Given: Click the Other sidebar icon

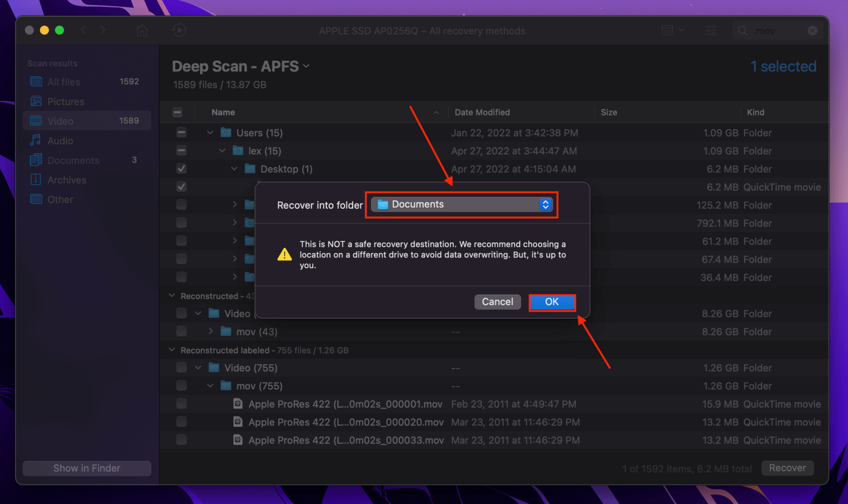Looking at the screenshot, I should (36, 199).
